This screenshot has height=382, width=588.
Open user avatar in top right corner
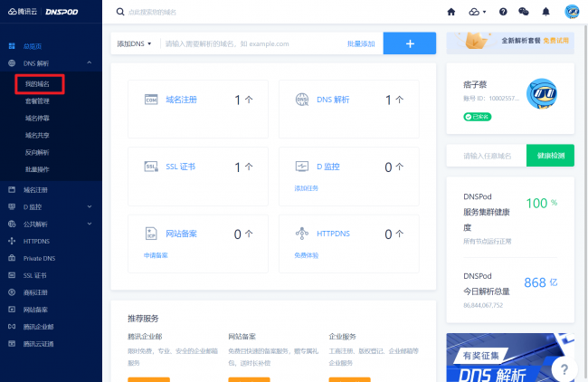click(572, 12)
